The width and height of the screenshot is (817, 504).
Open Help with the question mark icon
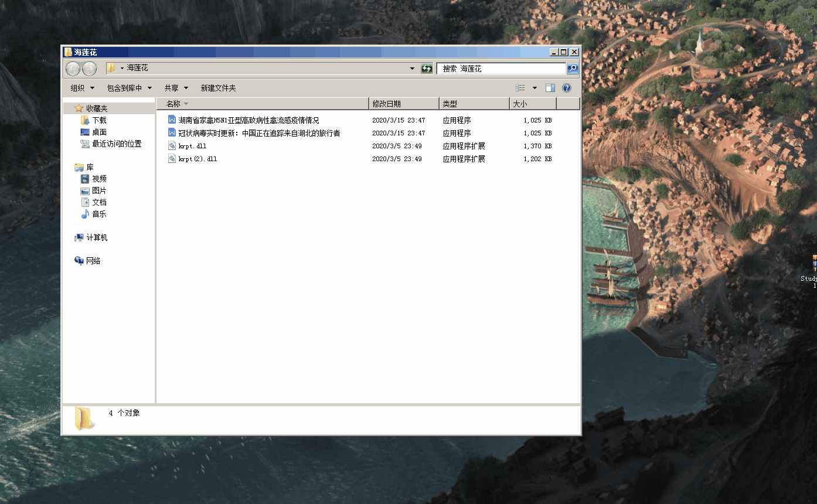click(567, 88)
